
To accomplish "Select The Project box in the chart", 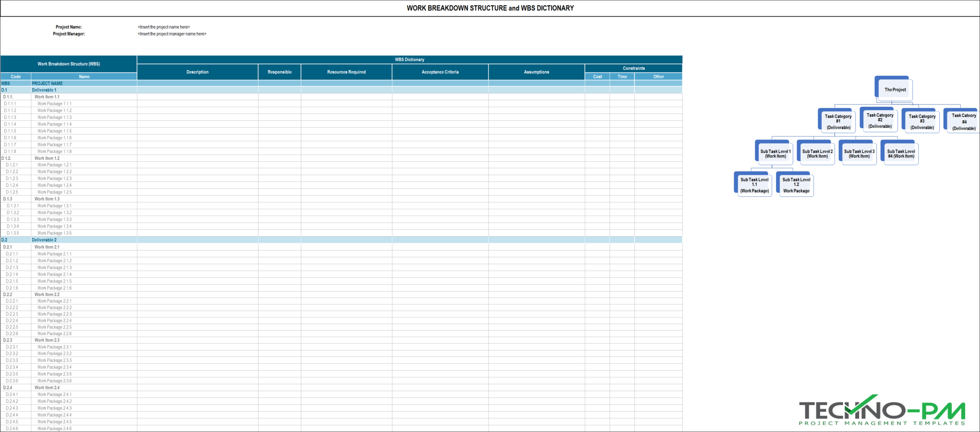I will pyautogui.click(x=894, y=89).
